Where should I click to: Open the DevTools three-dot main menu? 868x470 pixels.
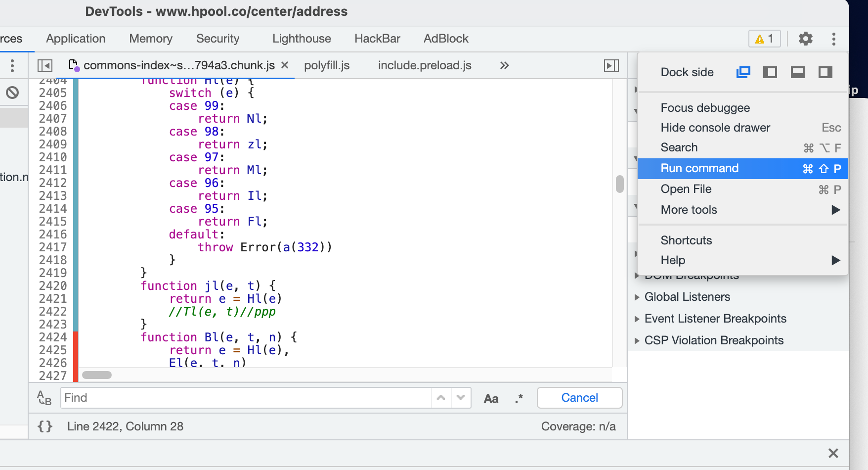click(834, 39)
